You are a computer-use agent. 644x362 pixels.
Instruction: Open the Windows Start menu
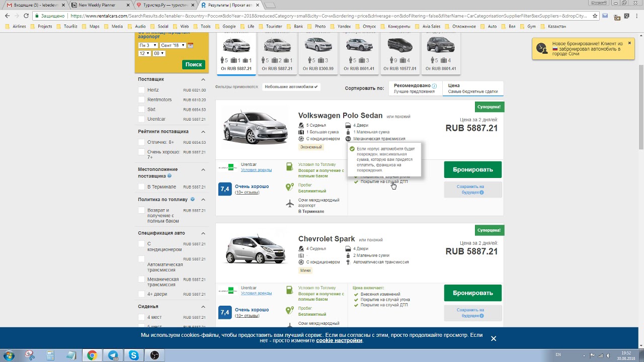pos(8,355)
